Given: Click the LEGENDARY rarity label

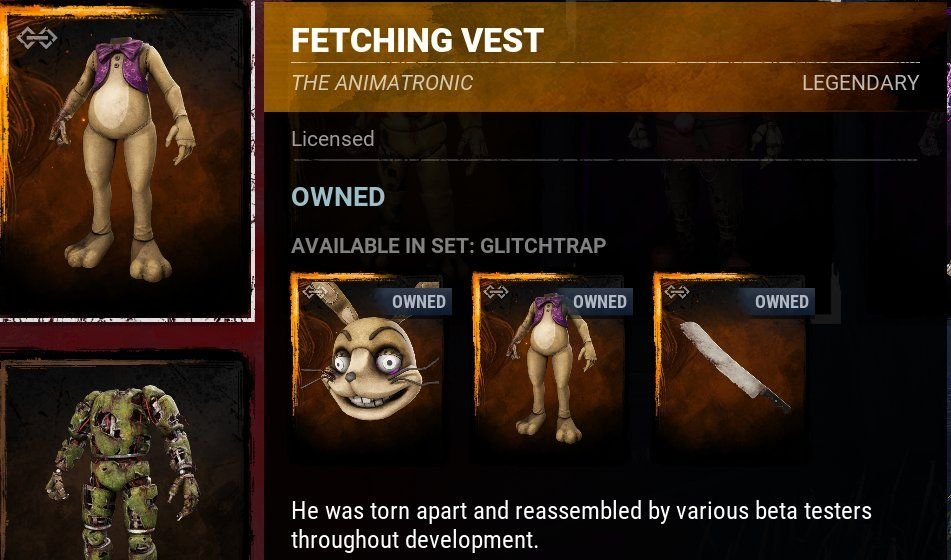Looking at the screenshot, I should 860,83.
